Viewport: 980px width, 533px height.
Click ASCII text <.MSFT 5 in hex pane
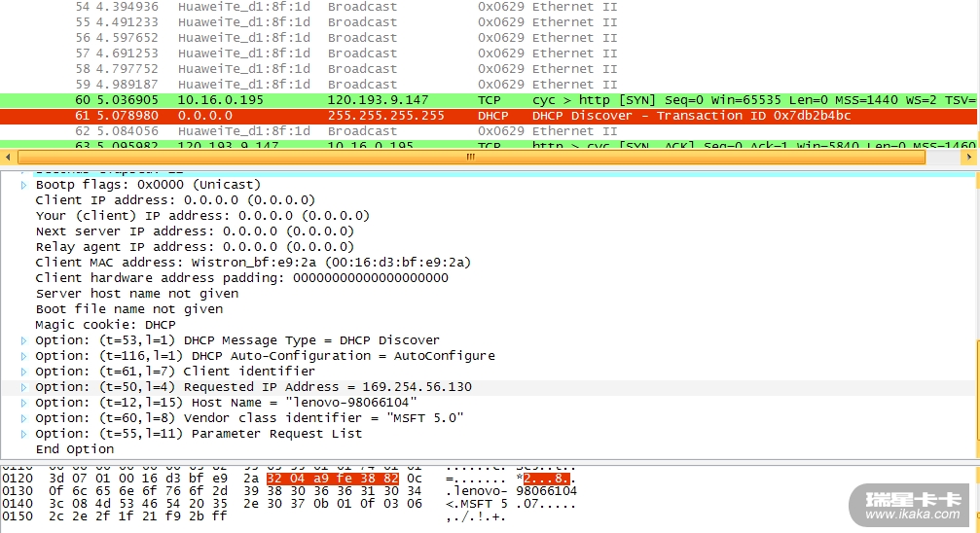[x=477, y=504]
